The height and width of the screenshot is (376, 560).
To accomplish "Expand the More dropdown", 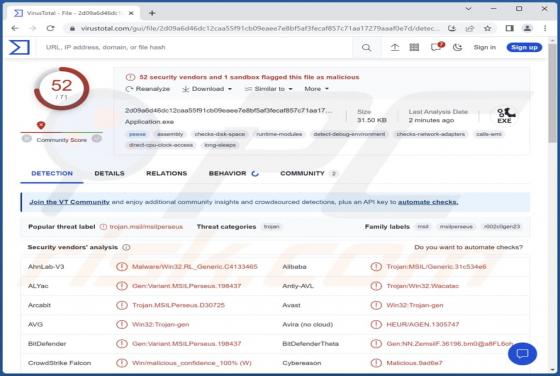I will point(316,89).
